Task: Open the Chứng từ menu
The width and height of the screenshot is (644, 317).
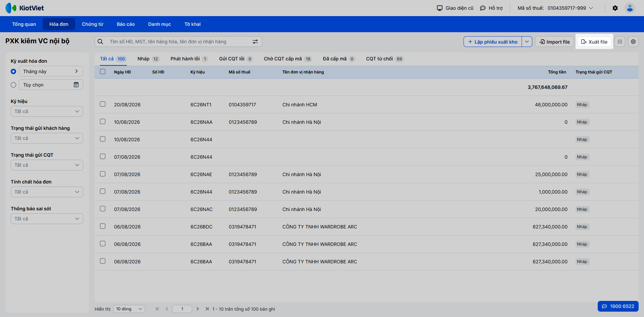Action: point(93,24)
